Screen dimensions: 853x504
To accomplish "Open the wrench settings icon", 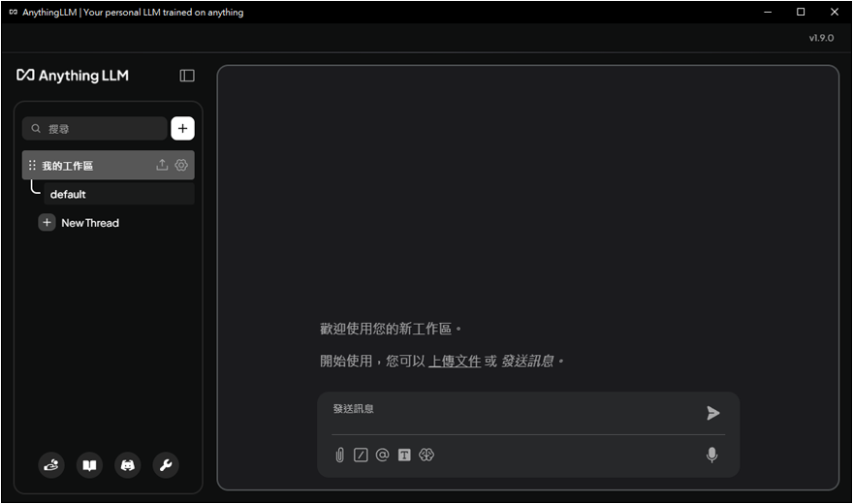I will coord(165,465).
